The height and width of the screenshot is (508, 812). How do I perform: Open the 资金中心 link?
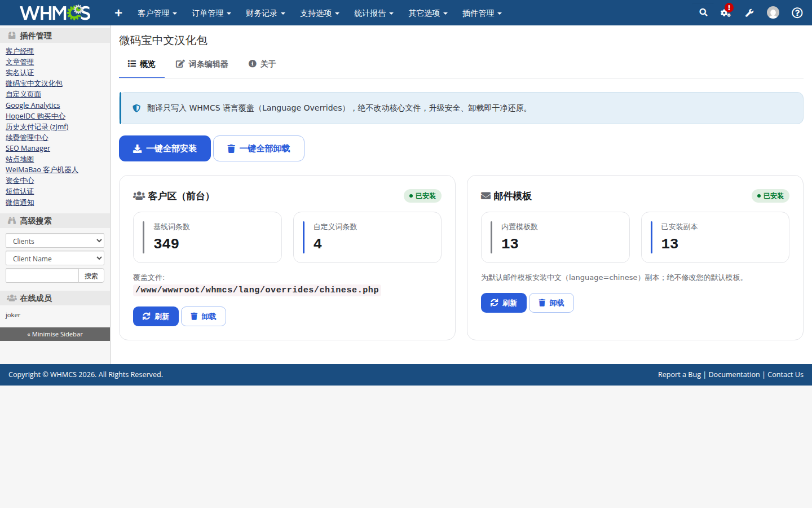[20, 180]
